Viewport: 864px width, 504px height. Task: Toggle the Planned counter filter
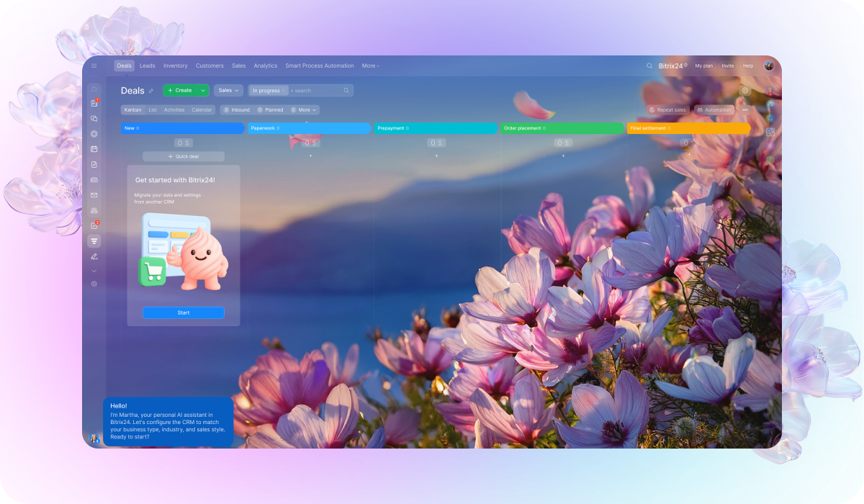pyautogui.click(x=270, y=110)
